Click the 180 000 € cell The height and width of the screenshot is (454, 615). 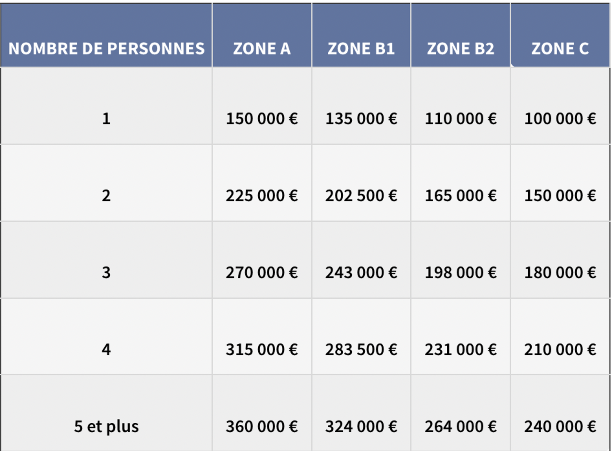pyautogui.click(x=560, y=272)
